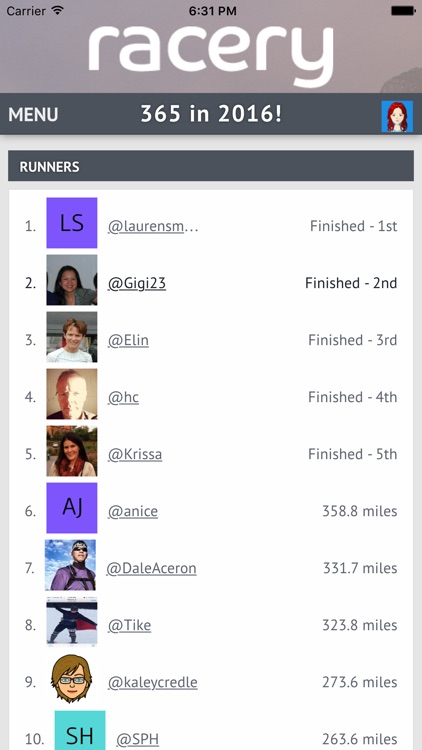Open the @anice username link
This screenshot has height=750, width=422.
click(x=133, y=511)
